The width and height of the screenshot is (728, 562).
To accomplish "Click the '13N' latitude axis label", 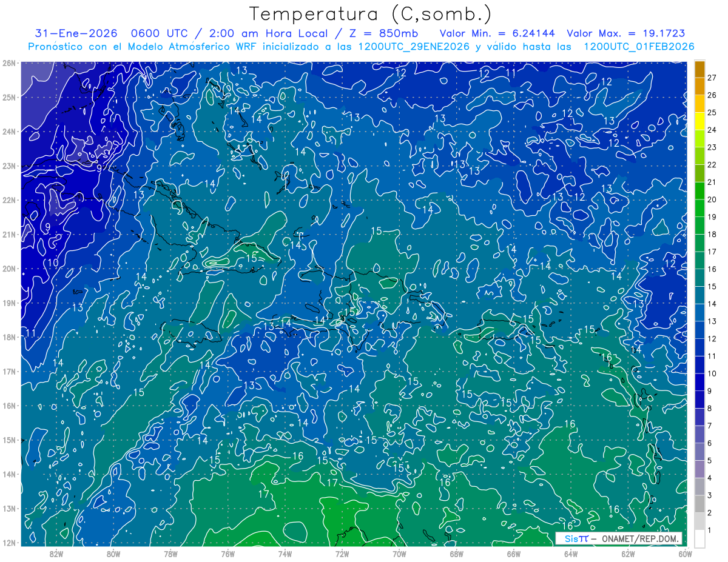I will pyautogui.click(x=8, y=509).
